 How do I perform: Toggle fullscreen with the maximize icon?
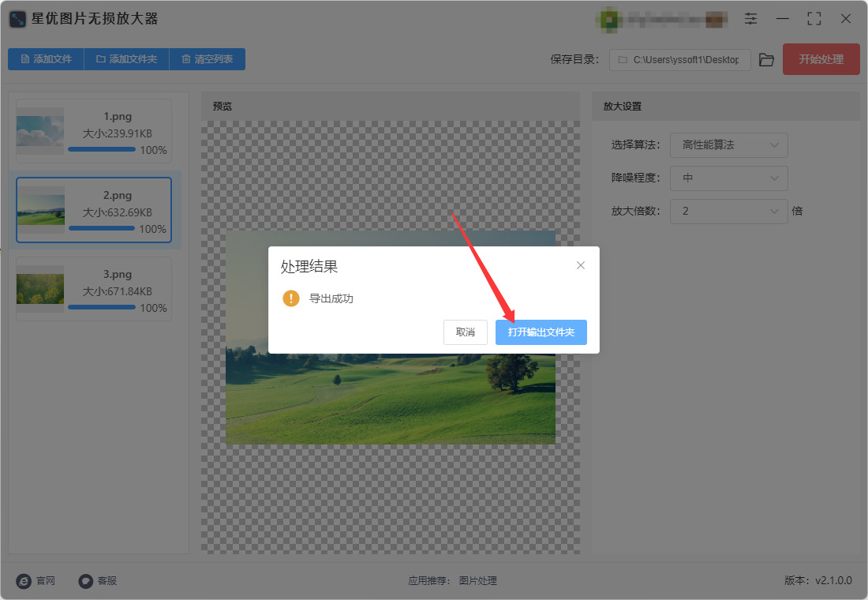pyautogui.click(x=814, y=19)
